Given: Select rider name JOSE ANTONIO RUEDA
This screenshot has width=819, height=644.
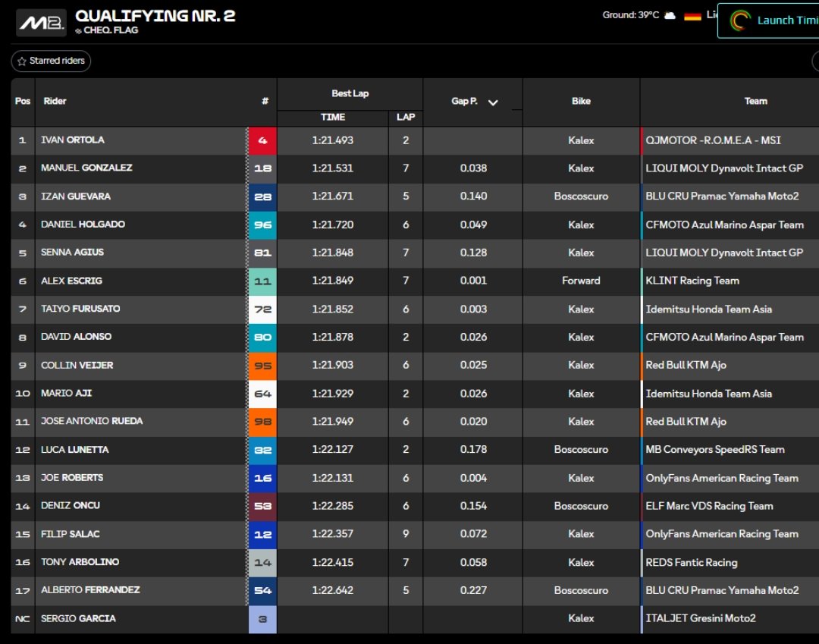Looking at the screenshot, I should point(92,421).
